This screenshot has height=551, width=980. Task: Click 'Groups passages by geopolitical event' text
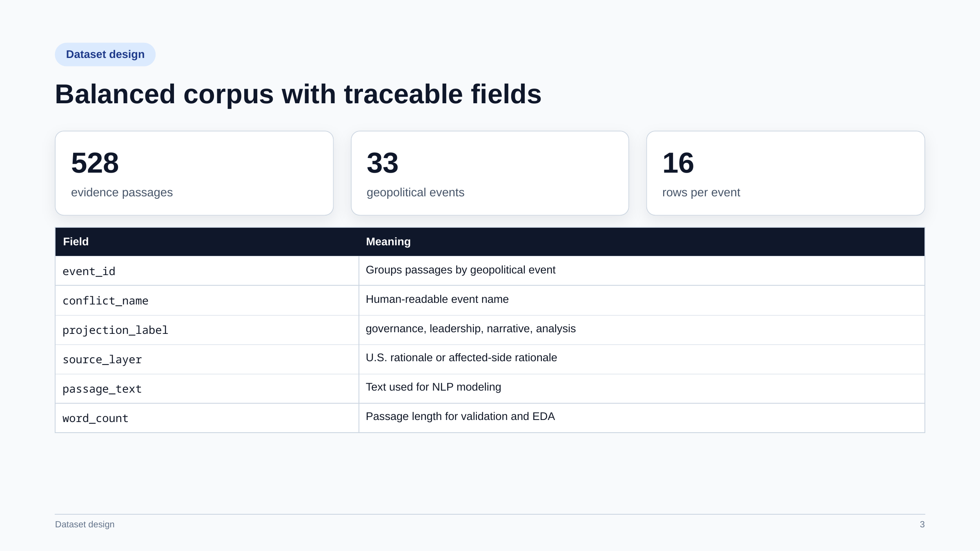[461, 270]
